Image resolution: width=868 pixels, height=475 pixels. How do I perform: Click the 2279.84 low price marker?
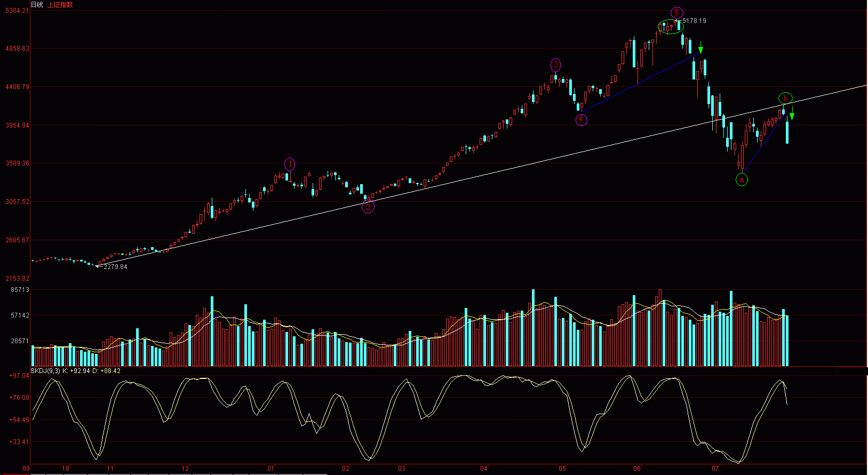[x=115, y=267]
